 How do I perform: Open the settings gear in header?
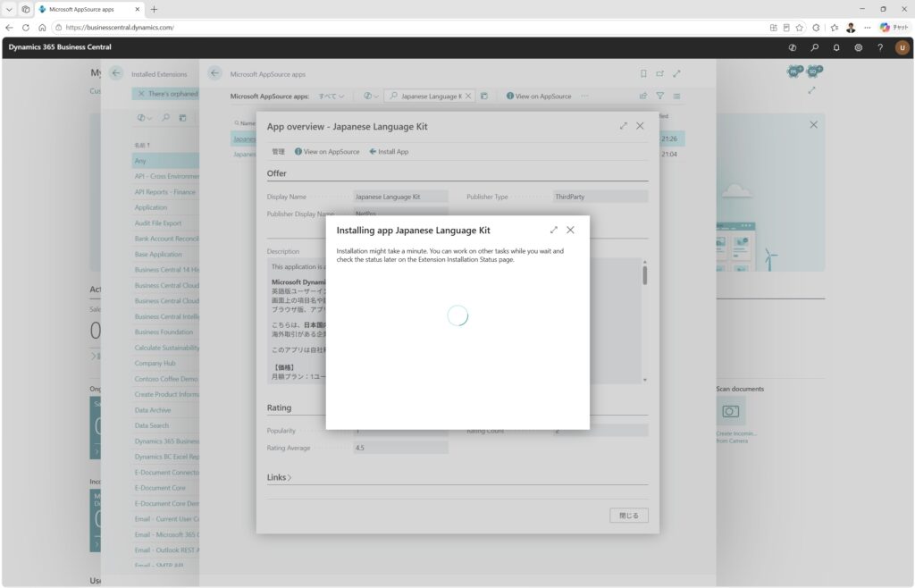tap(859, 48)
